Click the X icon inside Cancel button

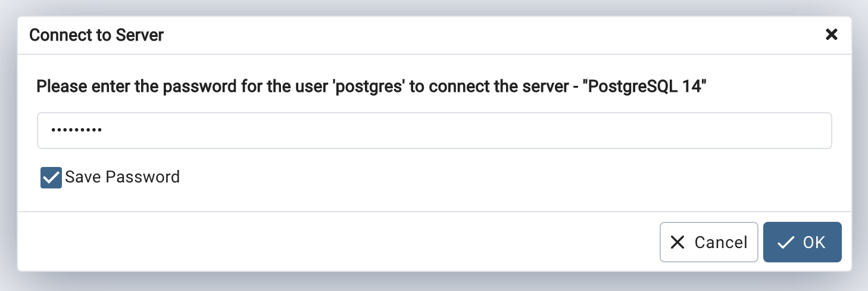(x=677, y=242)
